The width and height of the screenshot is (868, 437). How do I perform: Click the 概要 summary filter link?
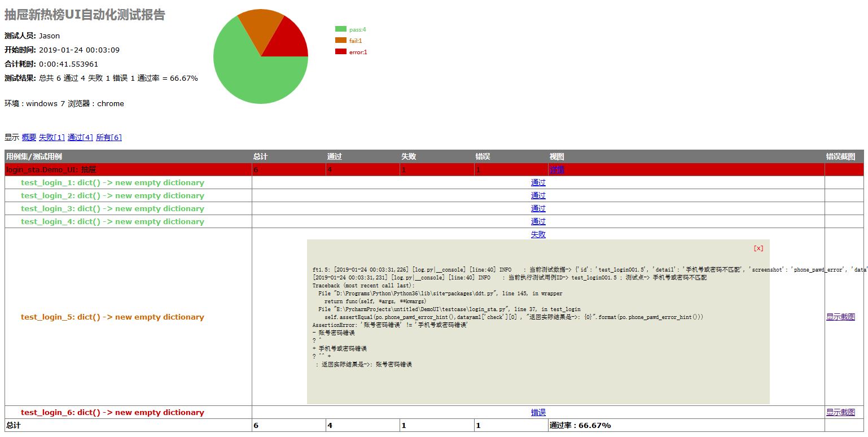(28, 137)
